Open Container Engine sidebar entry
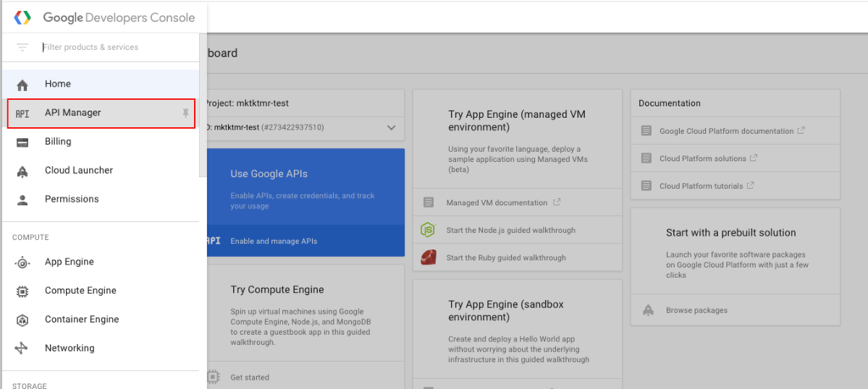 point(100,320)
